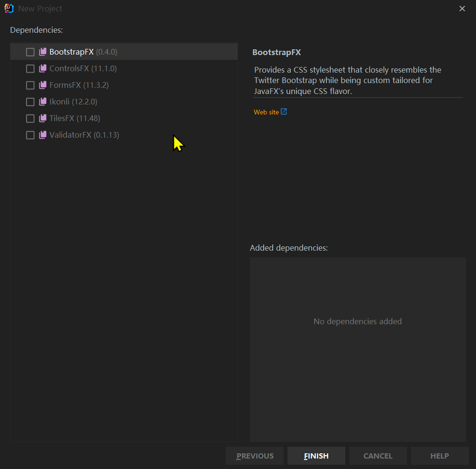Select the TilesFX (11.48) row

point(124,118)
